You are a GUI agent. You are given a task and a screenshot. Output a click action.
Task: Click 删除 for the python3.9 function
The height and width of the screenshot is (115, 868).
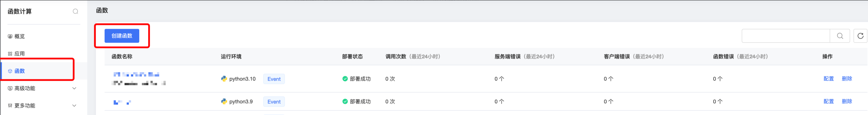coord(846,101)
